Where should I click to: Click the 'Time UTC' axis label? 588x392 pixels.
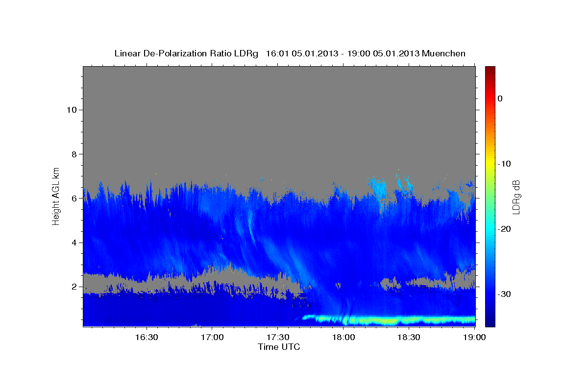[x=279, y=347]
